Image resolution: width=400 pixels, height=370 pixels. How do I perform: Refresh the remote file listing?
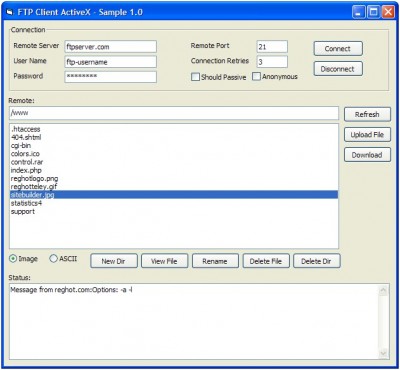pyautogui.click(x=367, y=114)
